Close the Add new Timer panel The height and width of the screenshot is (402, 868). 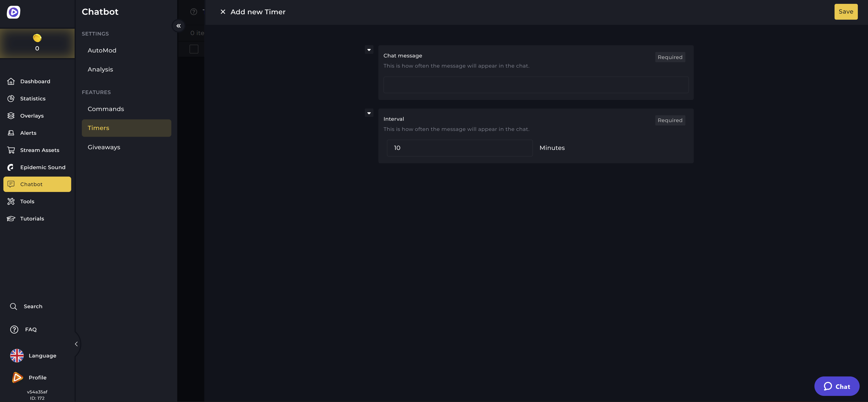coord(223,12)
